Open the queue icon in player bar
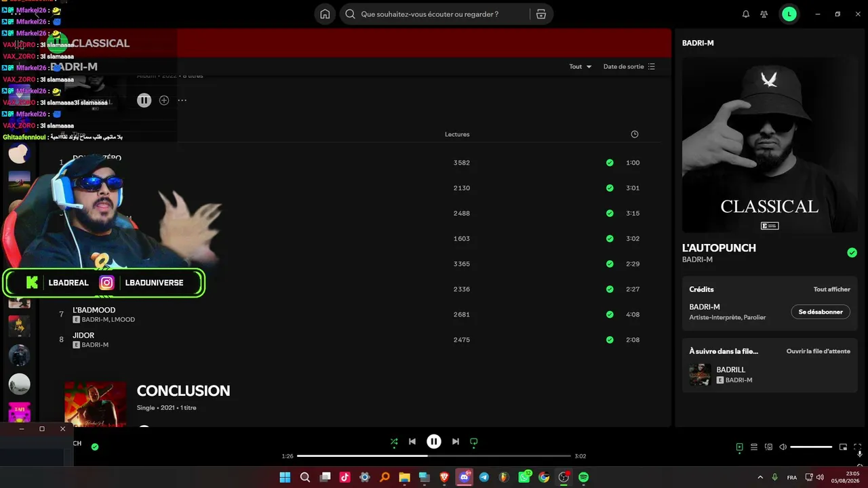 pos(754,447)
